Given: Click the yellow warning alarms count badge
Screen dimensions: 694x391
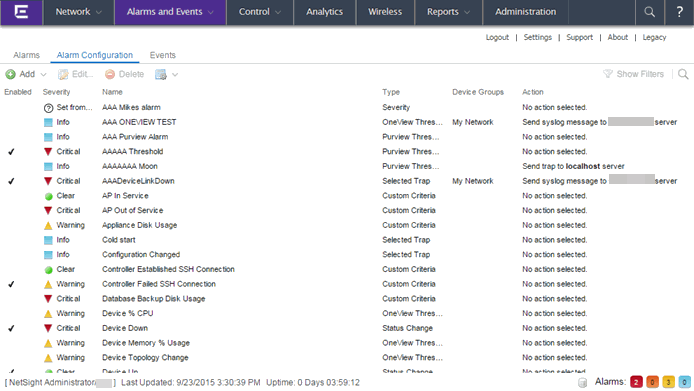Looking at the screenshot, I should [668, 382].
